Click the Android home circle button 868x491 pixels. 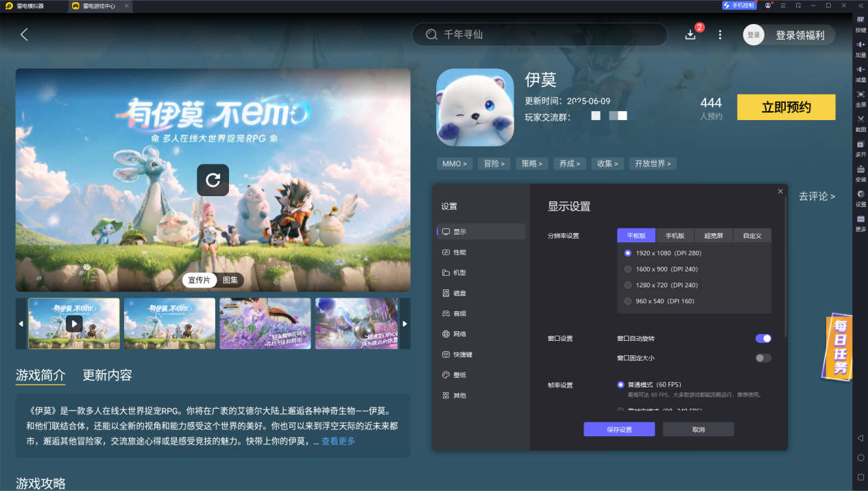pyautogui.click(x=860, y=457)
